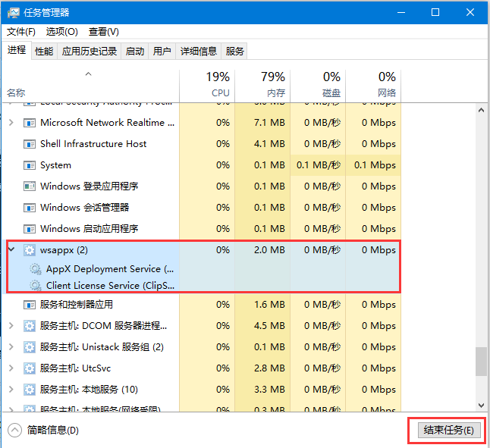The width and height of the screenshot is (490, 448).
Task: Click the Windows 会话管理器 icon
Action: pos(30,208)
